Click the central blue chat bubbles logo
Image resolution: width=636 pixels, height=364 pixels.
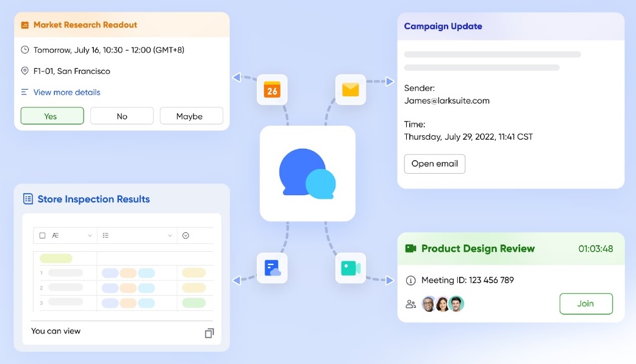(307, 173)
